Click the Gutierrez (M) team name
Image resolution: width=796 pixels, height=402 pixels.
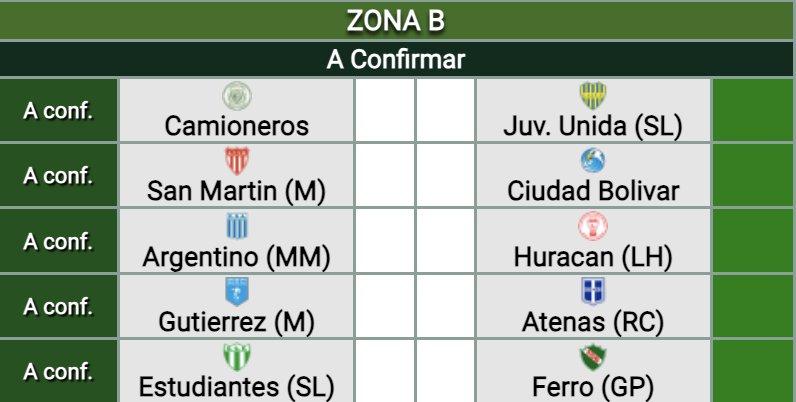click(x=237, y=322)
